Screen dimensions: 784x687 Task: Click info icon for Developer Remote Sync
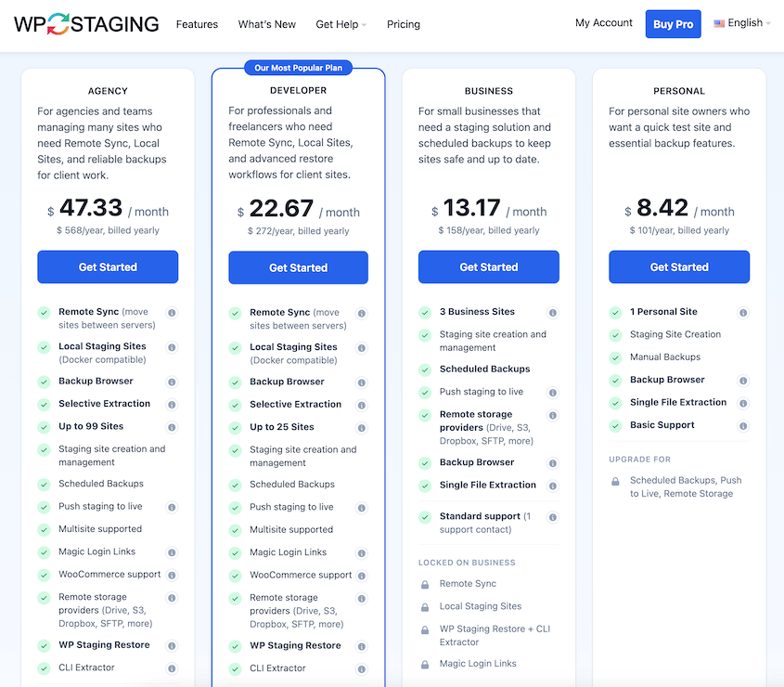362,314
